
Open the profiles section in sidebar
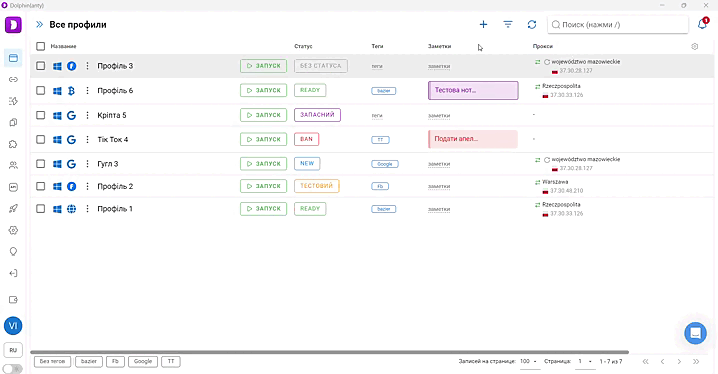tap(13, 58)
